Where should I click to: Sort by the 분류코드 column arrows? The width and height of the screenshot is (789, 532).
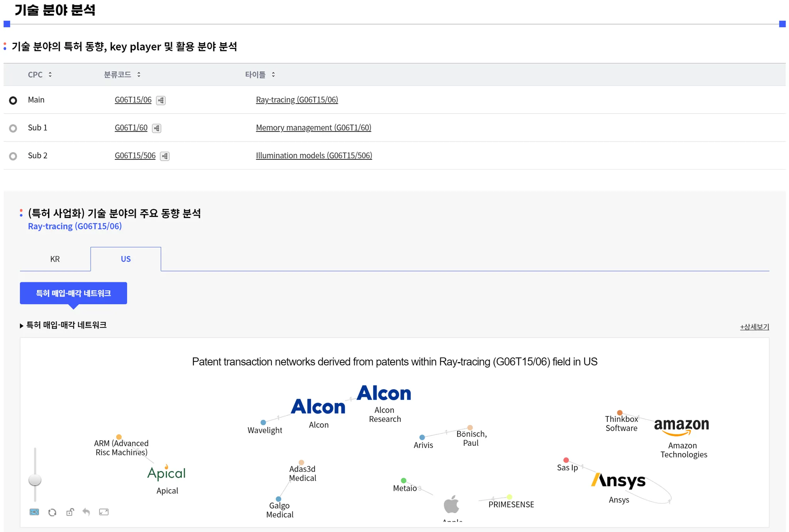coord(139,75)
